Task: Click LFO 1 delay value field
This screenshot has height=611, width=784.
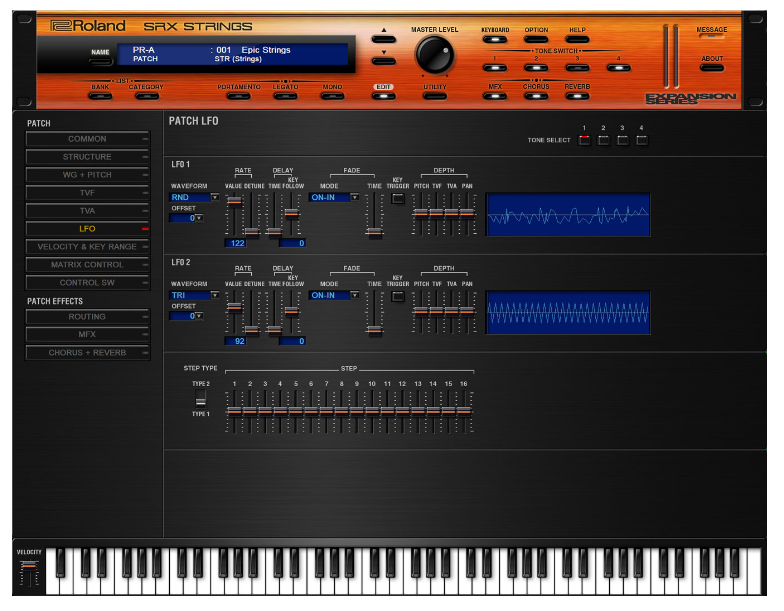Action: tap(292, 243)
